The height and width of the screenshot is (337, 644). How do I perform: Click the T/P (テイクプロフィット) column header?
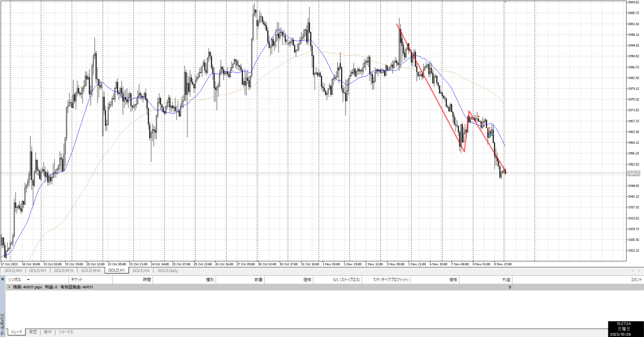tap(391, 280)
